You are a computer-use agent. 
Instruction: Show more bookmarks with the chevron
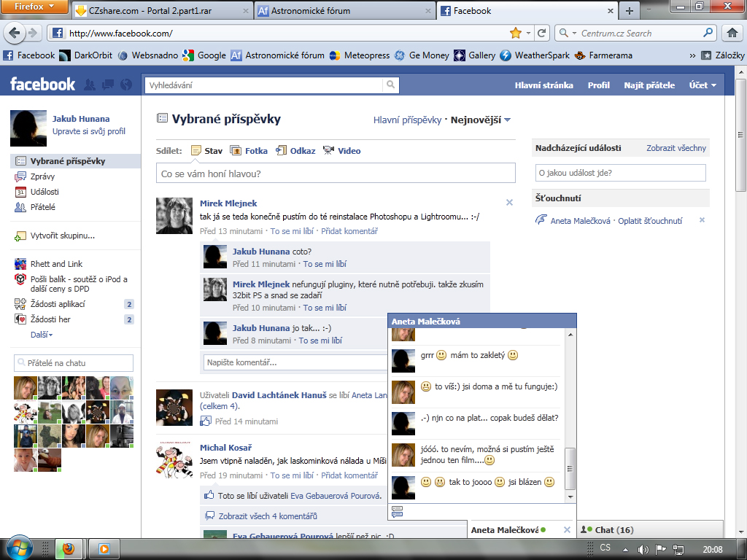(692, 55)
